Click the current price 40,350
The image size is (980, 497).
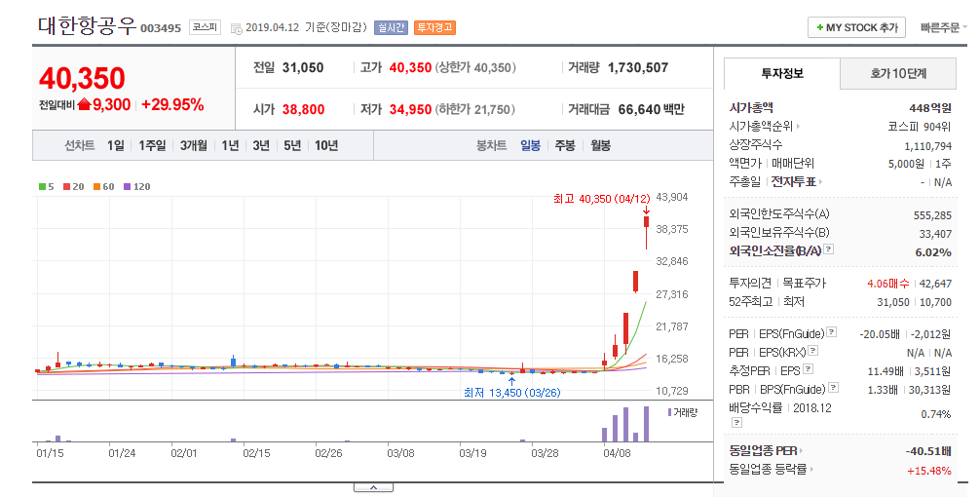(x=82, y=79)
